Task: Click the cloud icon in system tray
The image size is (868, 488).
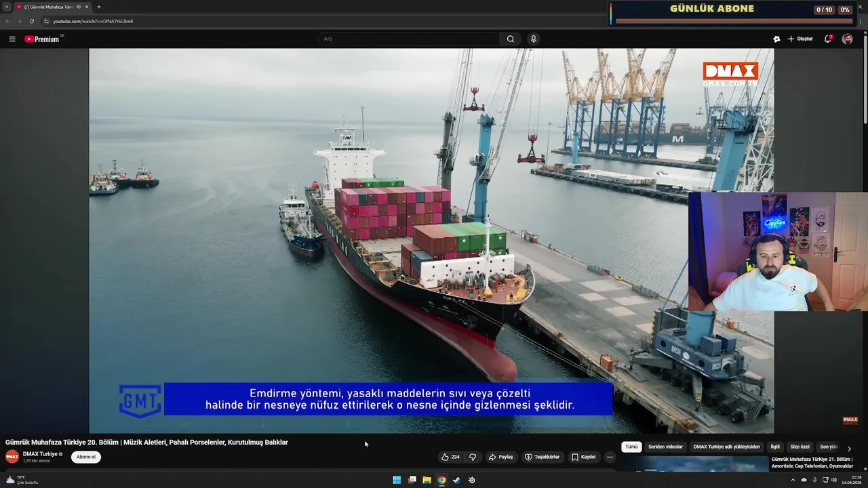Action: pyautogui.click(x=804, y=480)
